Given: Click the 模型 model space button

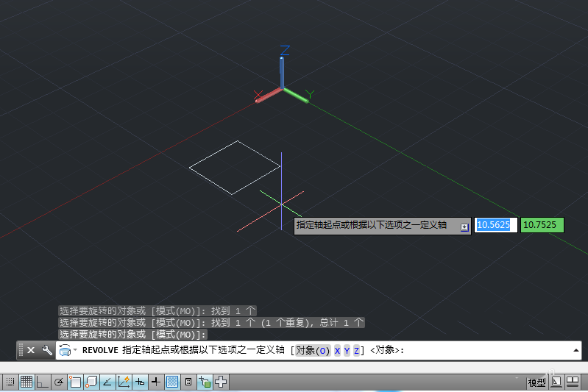Looking at the screenshot, I should tap(537, 382).
